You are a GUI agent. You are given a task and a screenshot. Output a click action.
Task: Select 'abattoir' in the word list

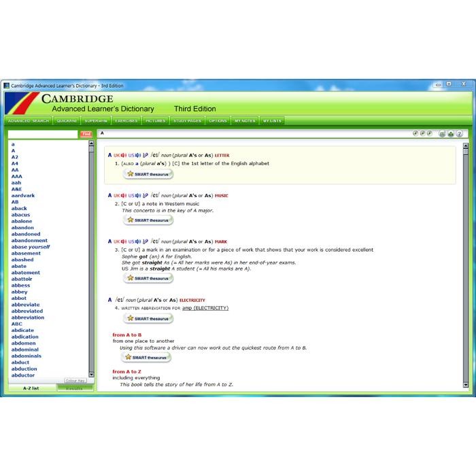click(22, 279)
